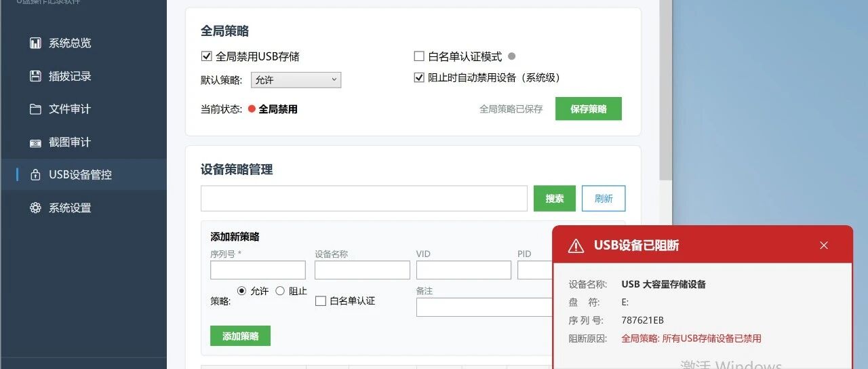Click the serial number 787621EB
The width and height of the screenshot is (868, 369).
(642, 320)
